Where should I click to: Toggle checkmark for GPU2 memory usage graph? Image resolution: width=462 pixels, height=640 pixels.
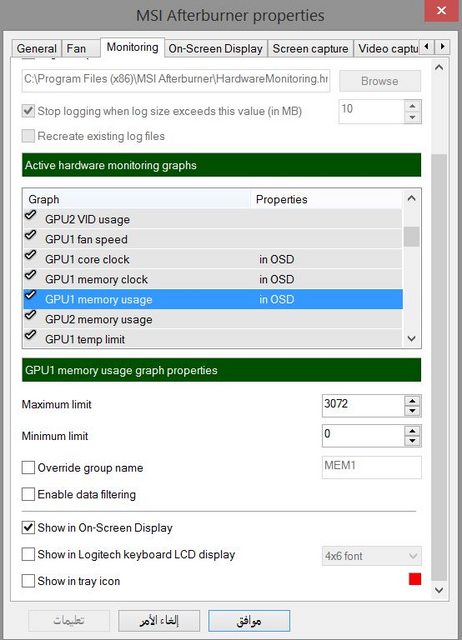[31, 315]
